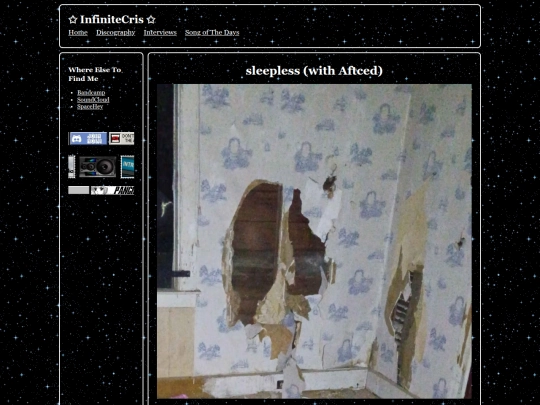
Task: Open the Home page link
Action: pyautogui.click(x=78, y=32)
